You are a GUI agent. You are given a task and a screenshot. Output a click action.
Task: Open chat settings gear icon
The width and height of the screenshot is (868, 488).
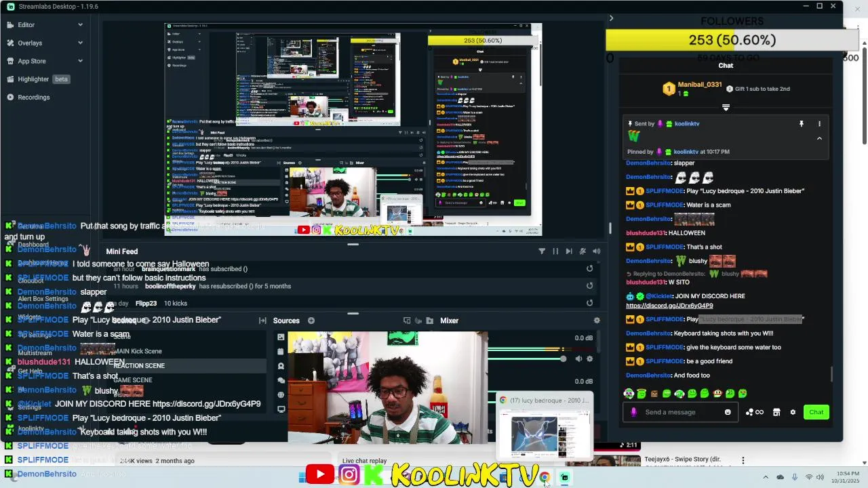793,412
